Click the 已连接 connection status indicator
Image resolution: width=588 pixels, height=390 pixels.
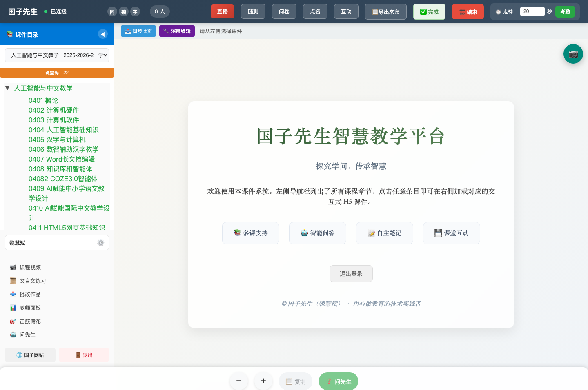click(56, 11)
